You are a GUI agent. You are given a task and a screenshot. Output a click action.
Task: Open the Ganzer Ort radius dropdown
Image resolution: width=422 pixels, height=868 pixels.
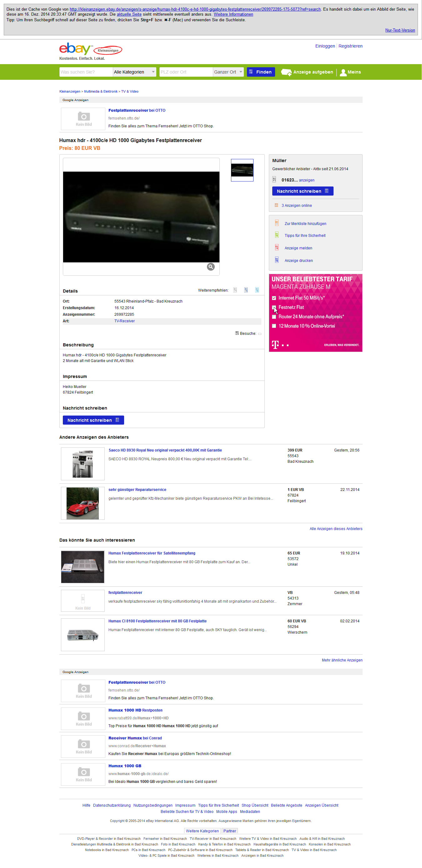click(229, 72)
